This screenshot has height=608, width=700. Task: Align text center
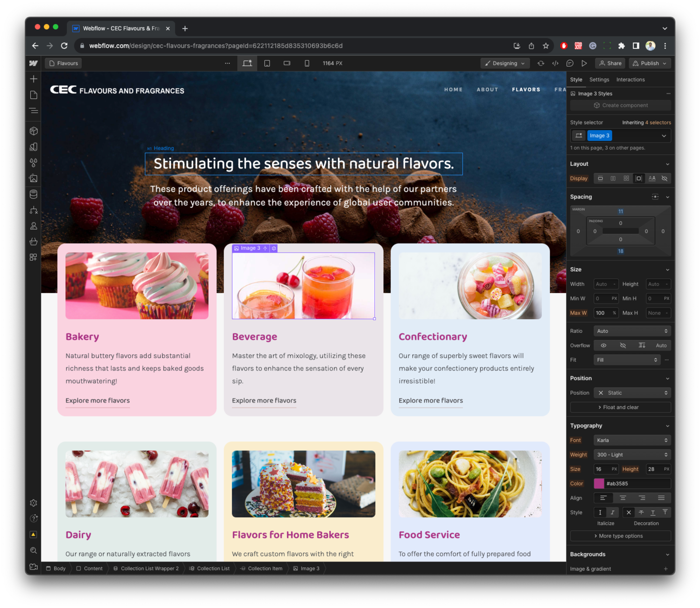623,498
